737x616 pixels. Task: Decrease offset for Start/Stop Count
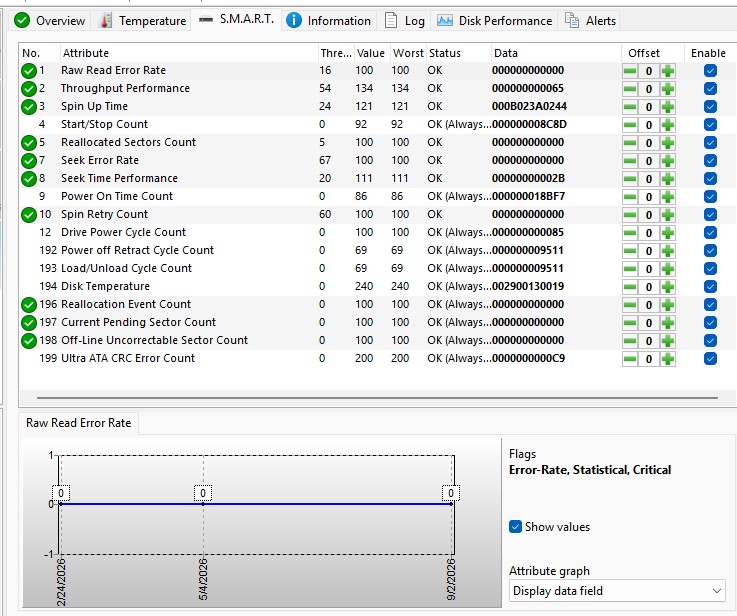click(630, 125)
